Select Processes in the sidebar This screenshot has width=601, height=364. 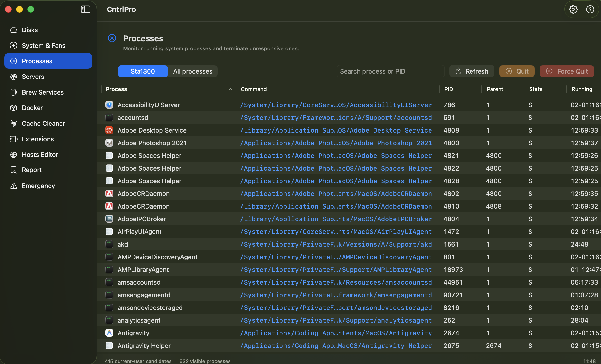(48, 61)
